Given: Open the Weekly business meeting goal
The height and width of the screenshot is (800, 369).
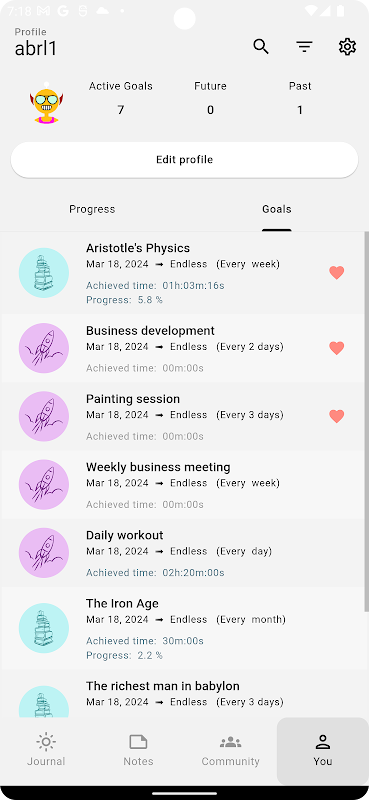Looking at the screenshot, I should (184, 485).
